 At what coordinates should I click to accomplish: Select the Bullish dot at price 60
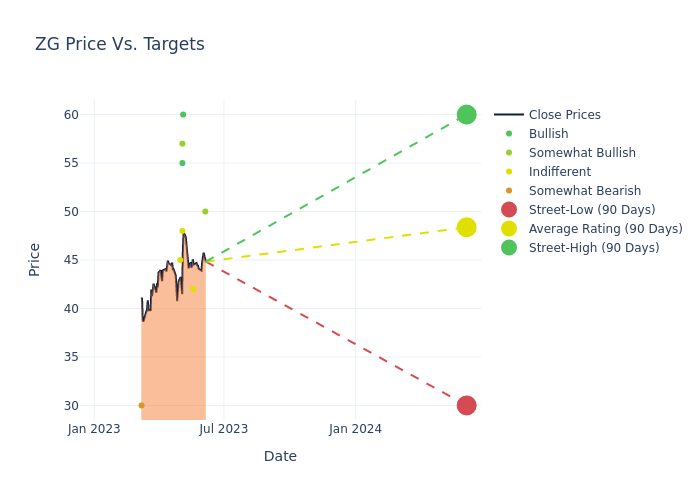[x=183, y=114]
